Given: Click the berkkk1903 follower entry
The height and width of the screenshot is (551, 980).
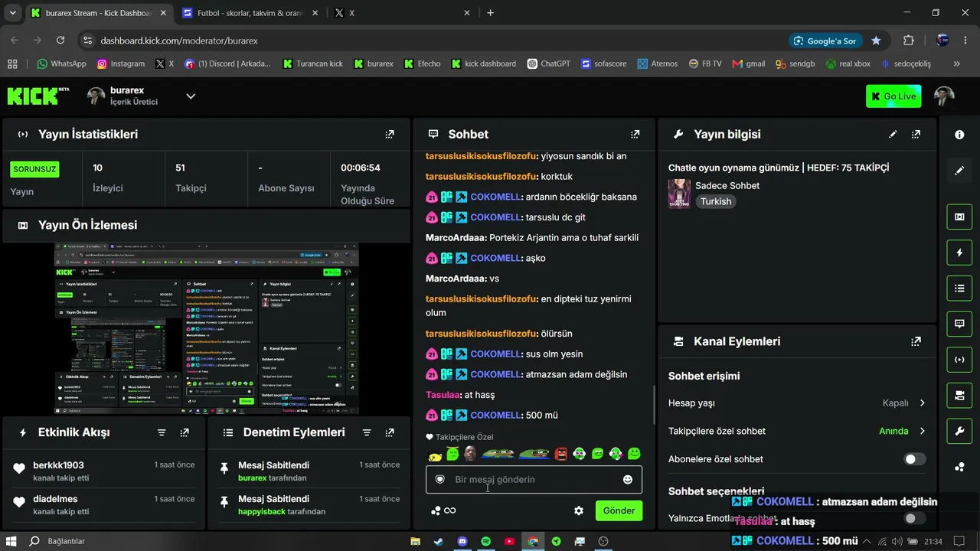Looking at the screenshot, I should pos(104,471).
